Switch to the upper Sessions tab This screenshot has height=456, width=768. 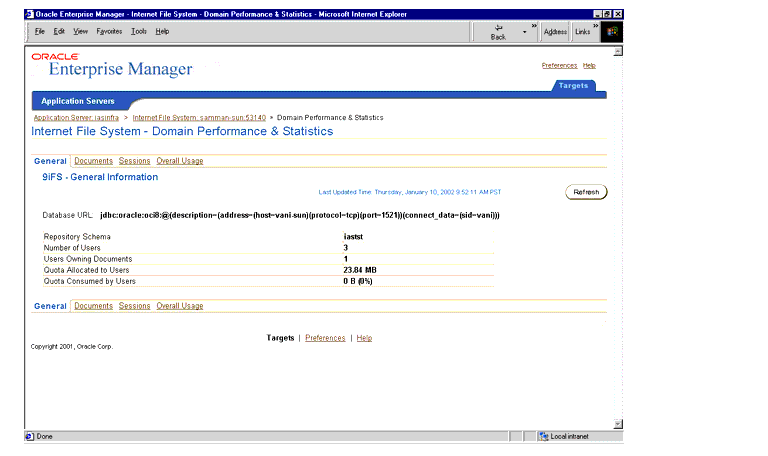134,161
